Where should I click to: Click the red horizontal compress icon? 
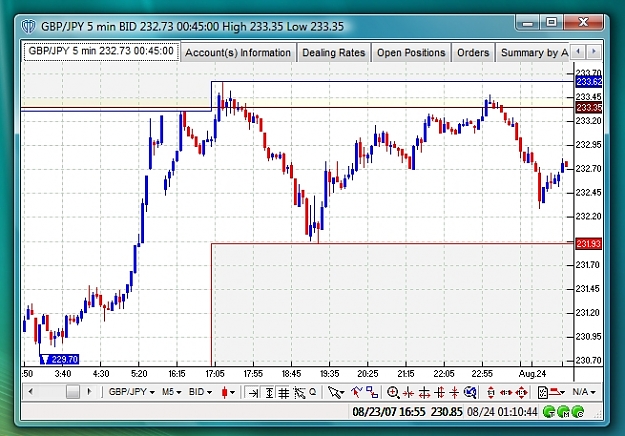tap(408, 393)
